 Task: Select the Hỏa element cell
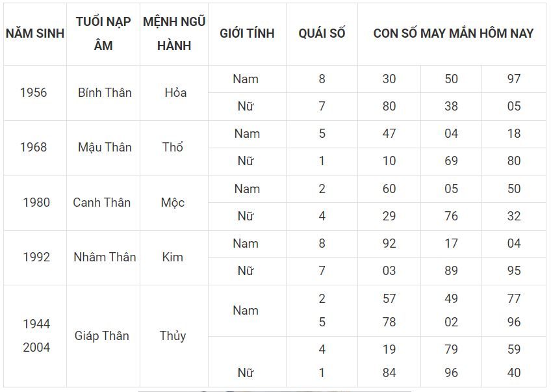(175, 93)
